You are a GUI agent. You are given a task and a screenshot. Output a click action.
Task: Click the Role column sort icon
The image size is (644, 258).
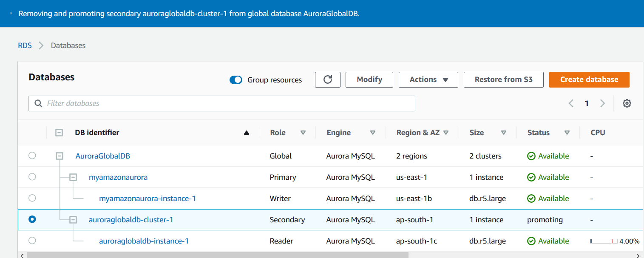pos(303,133)
